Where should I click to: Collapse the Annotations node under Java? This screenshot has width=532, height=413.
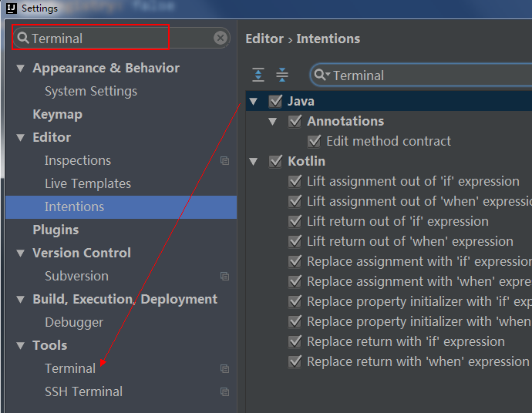click(x=272, y=121)
